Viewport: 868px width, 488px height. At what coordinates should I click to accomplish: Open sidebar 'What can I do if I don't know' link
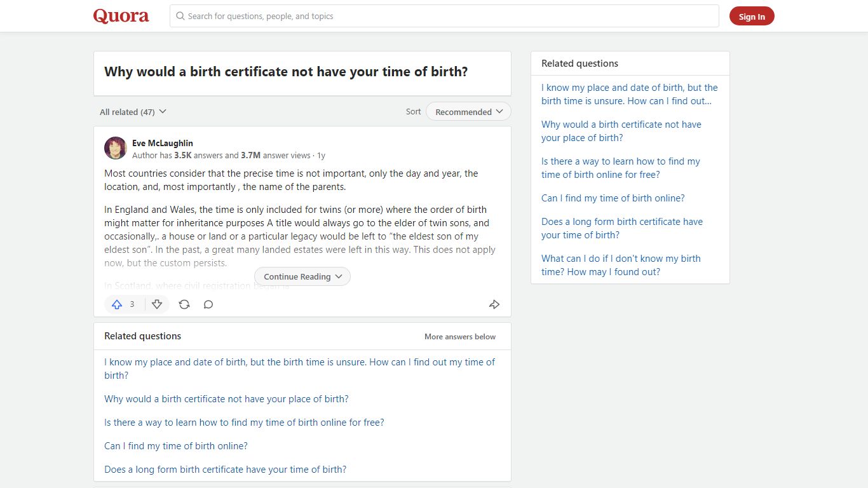(x=621, y=265)
